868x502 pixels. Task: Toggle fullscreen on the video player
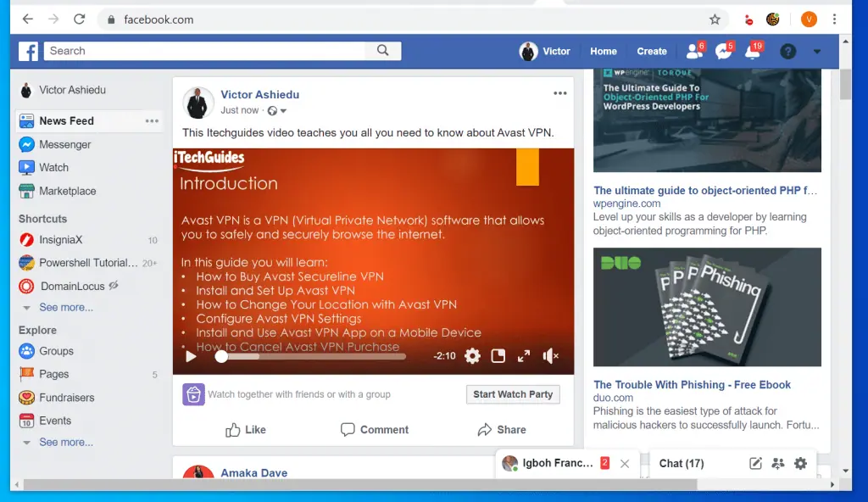(523, 356)
